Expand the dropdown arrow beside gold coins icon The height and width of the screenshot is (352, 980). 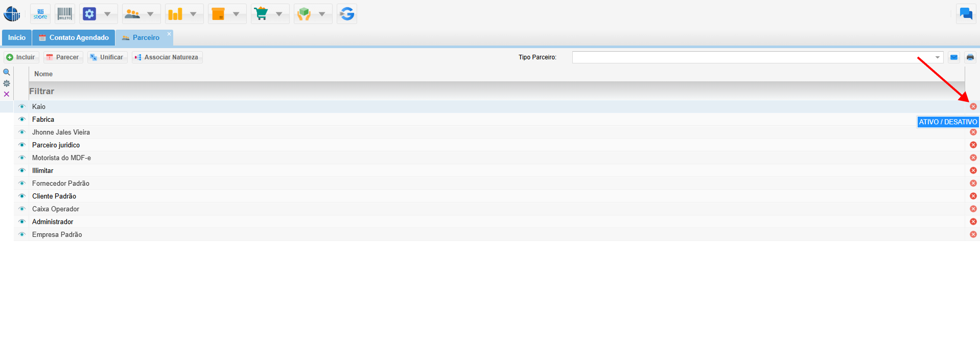click(x=193, y=14)
